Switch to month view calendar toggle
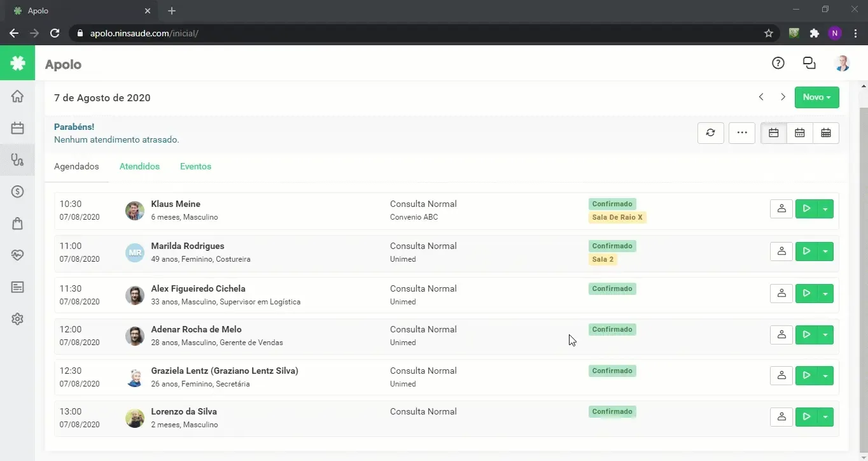868x461 pixels. click(x=826, y=133)
